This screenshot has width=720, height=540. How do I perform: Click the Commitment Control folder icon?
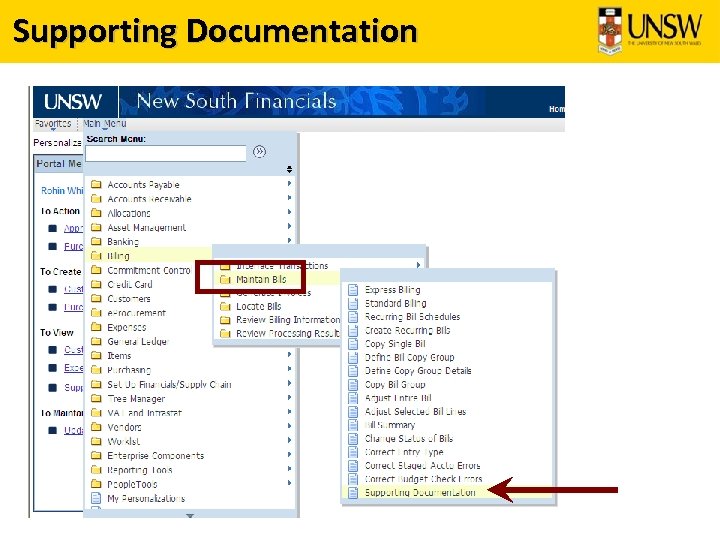[96, 270]
